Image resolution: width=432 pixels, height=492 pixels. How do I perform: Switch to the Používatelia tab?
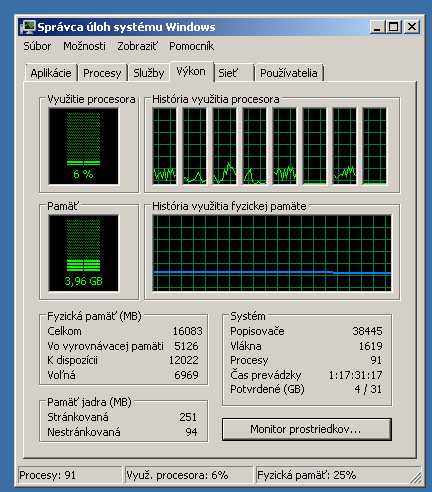[289, 73]
